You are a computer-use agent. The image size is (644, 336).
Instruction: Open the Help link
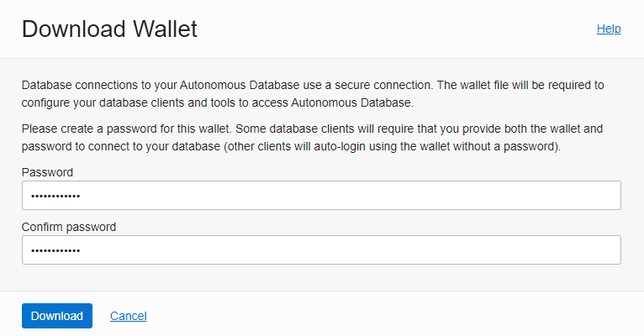(609, 29)
